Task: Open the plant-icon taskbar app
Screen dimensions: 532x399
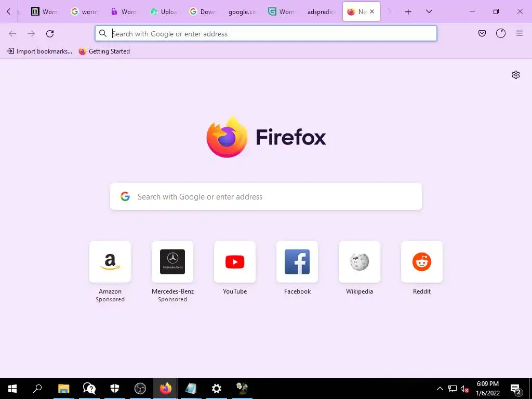Action: 242,389
